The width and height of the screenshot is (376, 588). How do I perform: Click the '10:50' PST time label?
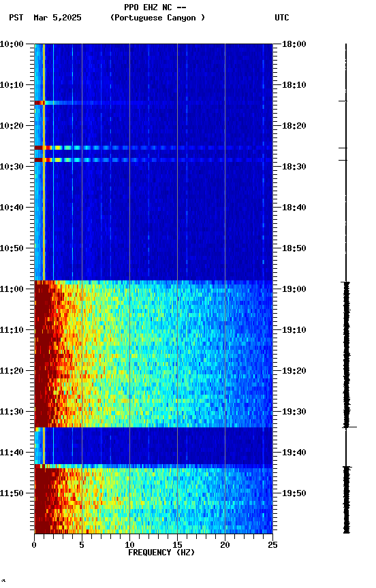[12, 248]
